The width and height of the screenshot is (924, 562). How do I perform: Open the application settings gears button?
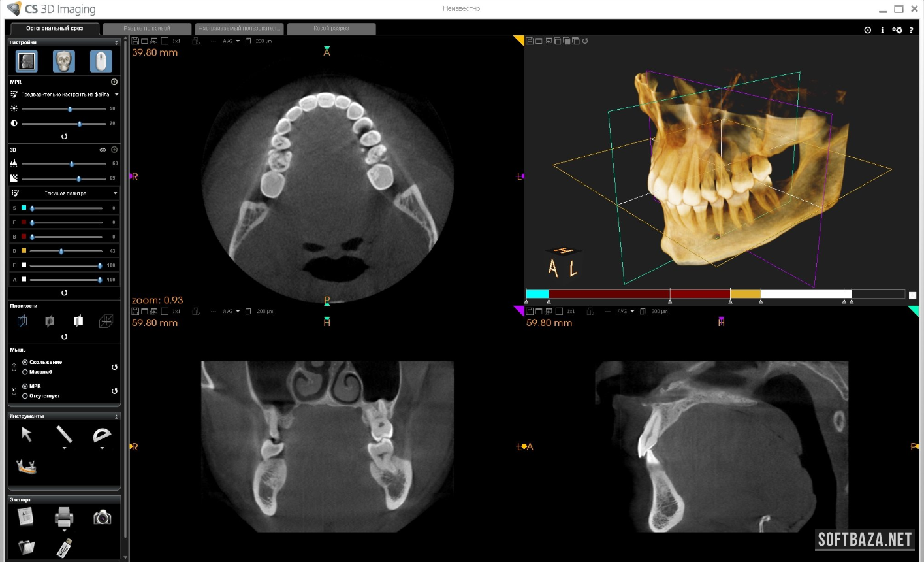(897, 30)
